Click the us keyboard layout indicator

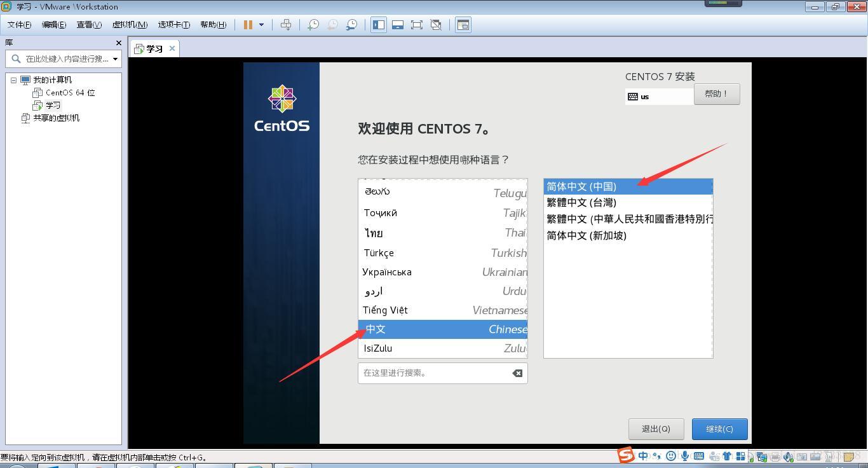[x=659, y=97]
